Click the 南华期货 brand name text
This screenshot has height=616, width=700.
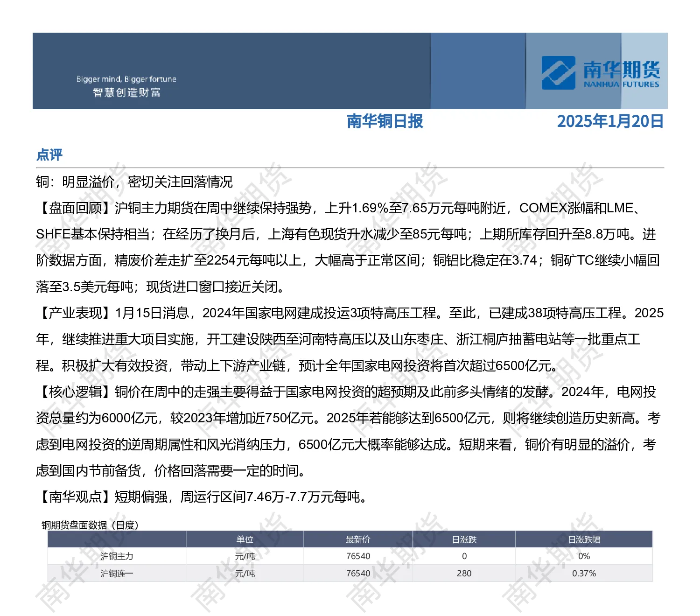coord(622,70)
